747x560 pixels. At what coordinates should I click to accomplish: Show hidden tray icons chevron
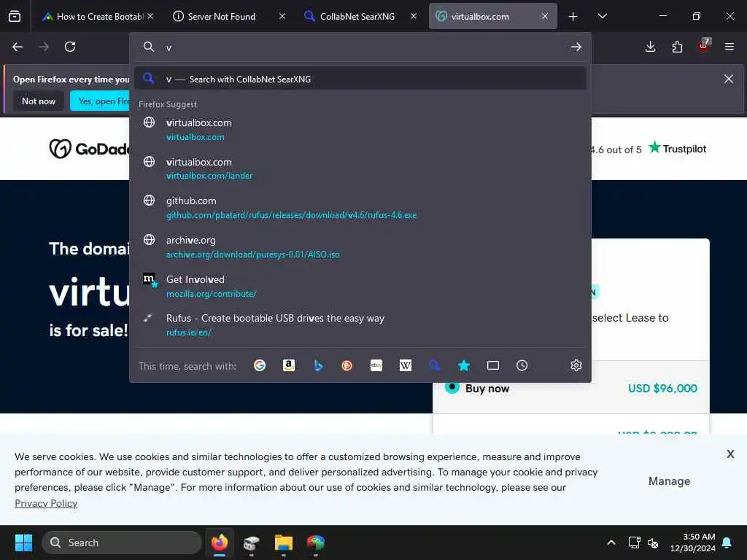coord(611,542)
